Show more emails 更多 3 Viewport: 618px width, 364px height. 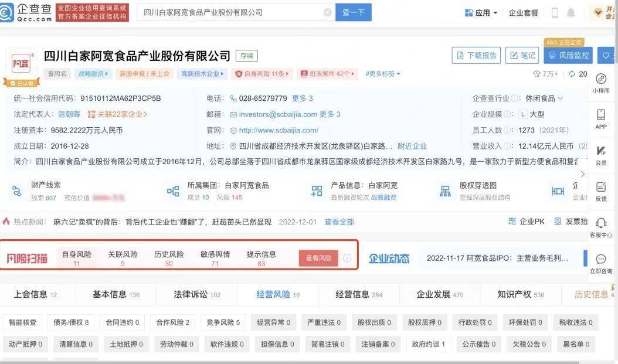pyautogui.click(x=330, y=114)
